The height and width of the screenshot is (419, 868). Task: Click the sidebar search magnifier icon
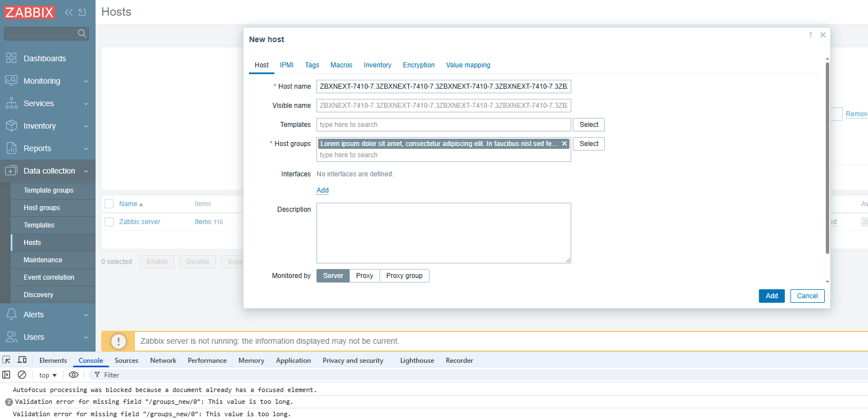click(82, 34)
